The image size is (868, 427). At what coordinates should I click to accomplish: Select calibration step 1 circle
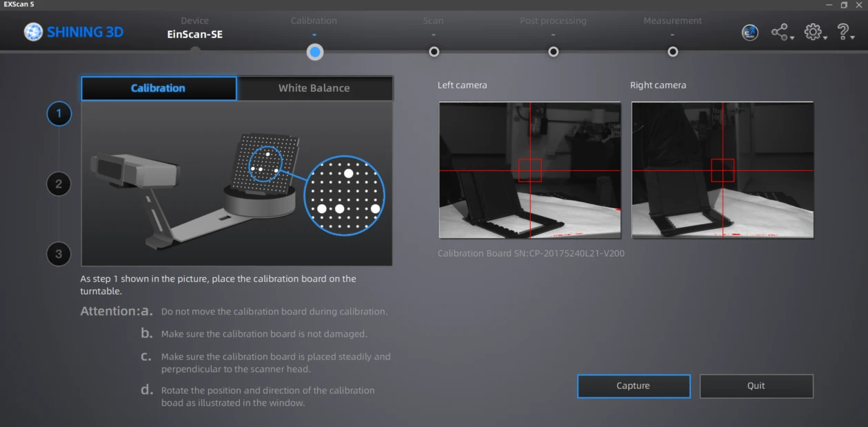pos(59,113)
